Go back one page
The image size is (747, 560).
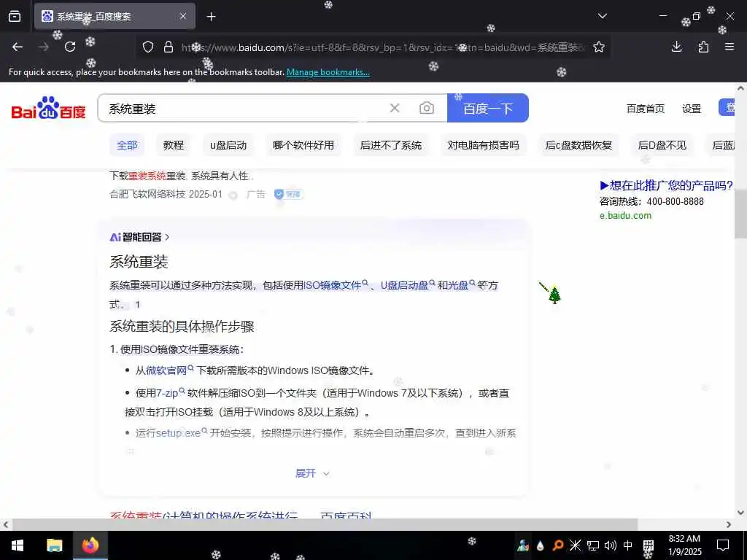click(18, 47)
